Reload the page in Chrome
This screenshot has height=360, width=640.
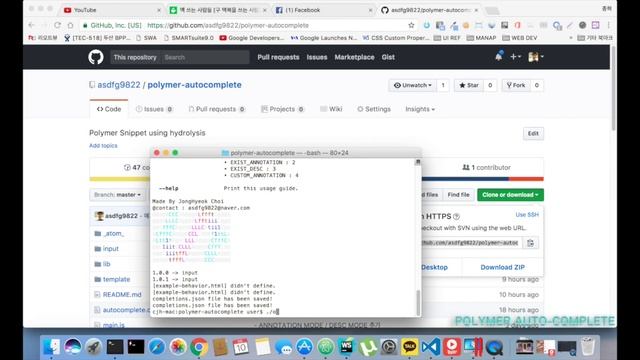[57, 25]
